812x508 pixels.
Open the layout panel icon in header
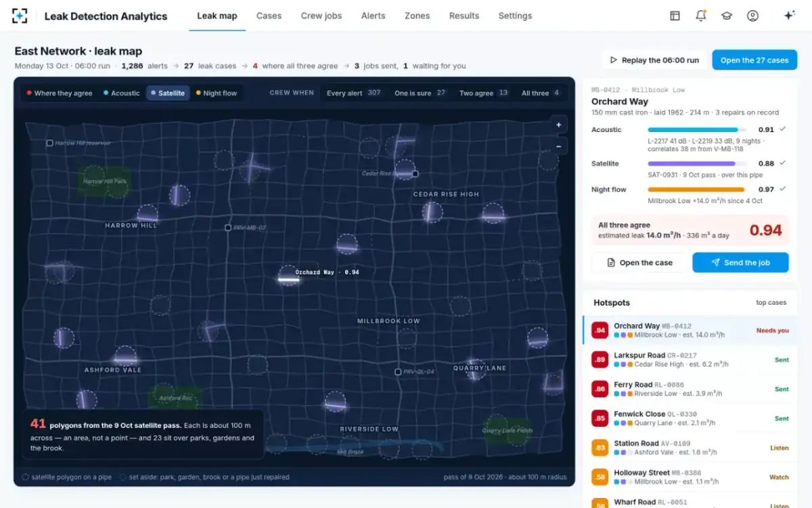click(x=675, y=16)
